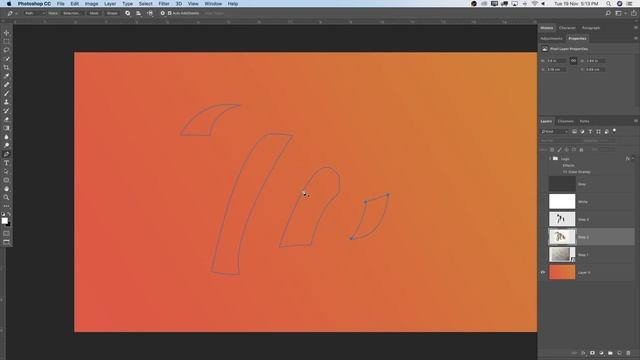
Task: Select the Crop tool
Action: pos(6,67)
